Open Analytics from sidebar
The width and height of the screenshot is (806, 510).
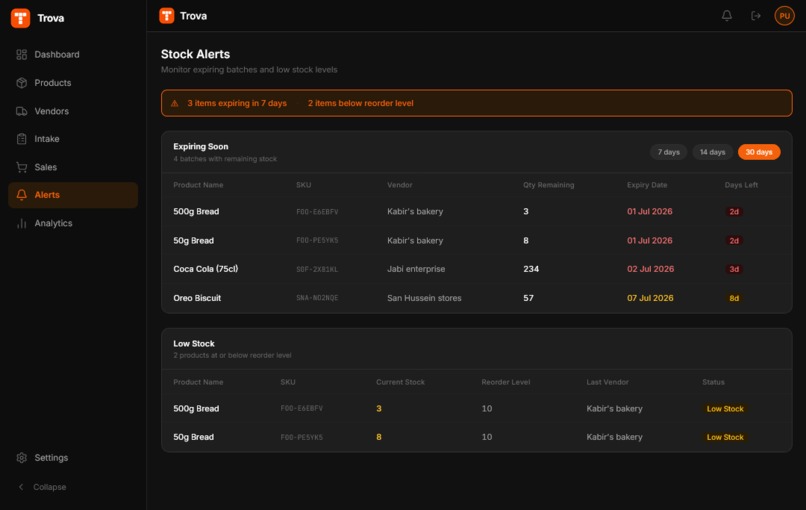coord(73,223)
